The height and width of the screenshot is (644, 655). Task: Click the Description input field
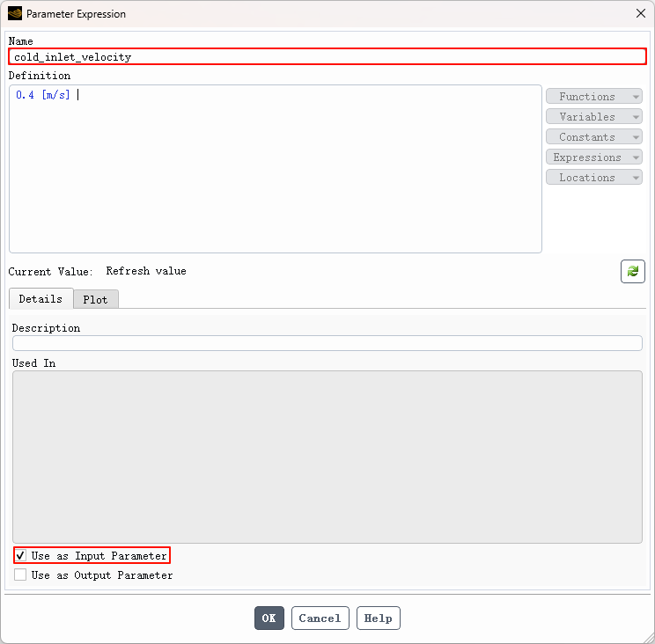pos(327,343)
